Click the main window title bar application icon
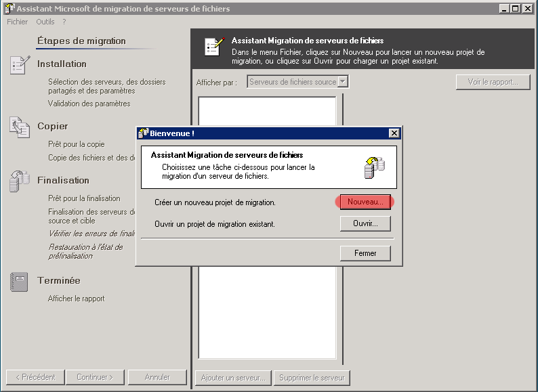The image size is (538, 392). (10, 8)
